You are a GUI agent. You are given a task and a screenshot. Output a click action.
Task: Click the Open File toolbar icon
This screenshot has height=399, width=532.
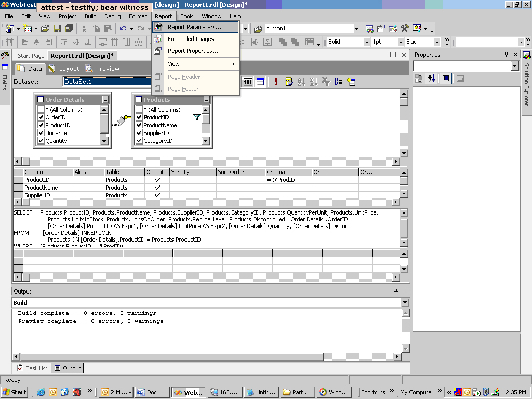click(x=45, y=29)
